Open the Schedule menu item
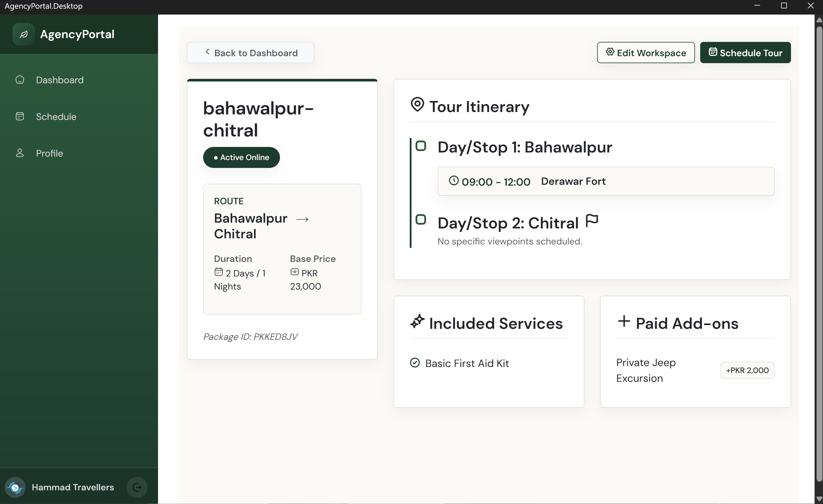The image size is (823, 504). click(x=79, y=117)
